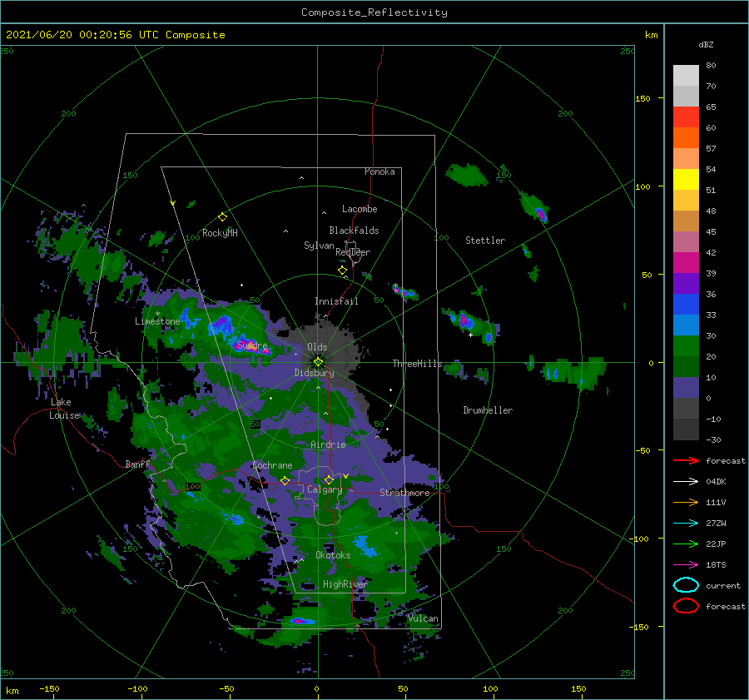Click the magenta 18TS arrow icon
The height and width of the screenshot is (700, 749).
point(686,565)
